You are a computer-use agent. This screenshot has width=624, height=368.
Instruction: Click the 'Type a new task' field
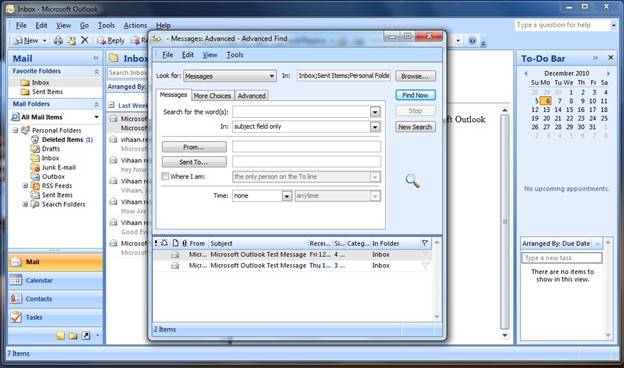(562, 258)
